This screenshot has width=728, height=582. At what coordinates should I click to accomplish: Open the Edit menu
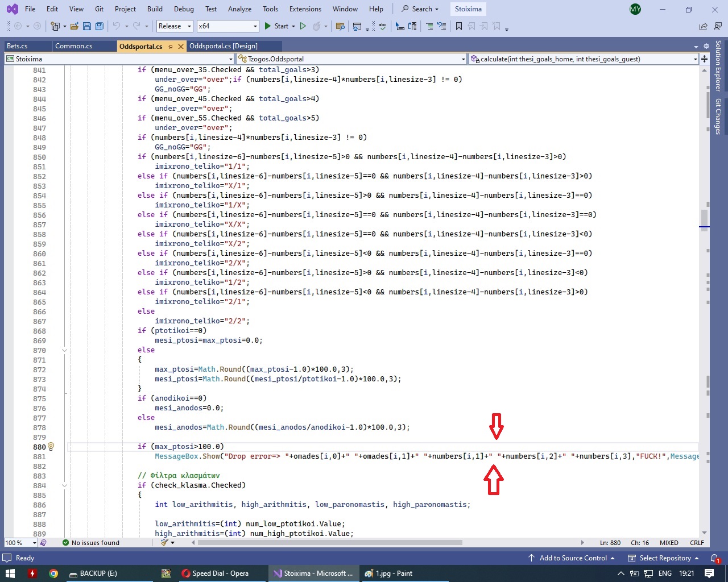tap(52, 9)
